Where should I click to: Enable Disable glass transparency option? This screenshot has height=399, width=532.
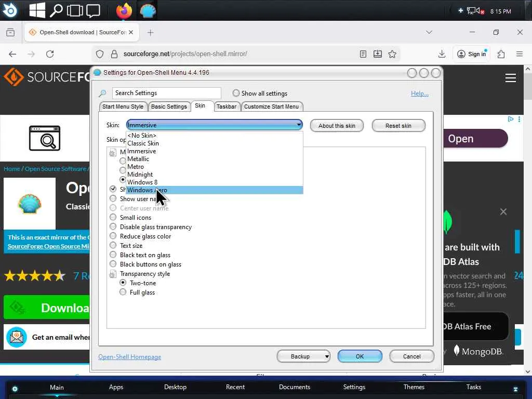tap(113, 227)
